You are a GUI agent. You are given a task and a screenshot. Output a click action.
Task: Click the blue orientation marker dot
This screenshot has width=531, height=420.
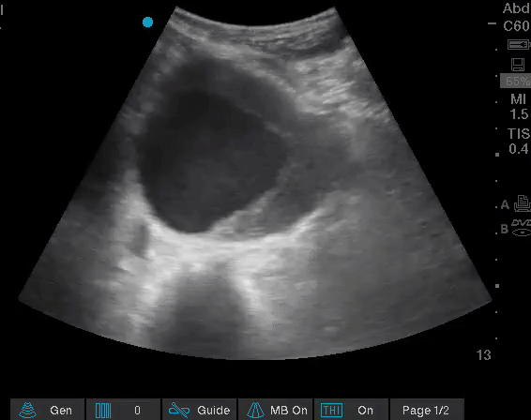coord(147,22)
